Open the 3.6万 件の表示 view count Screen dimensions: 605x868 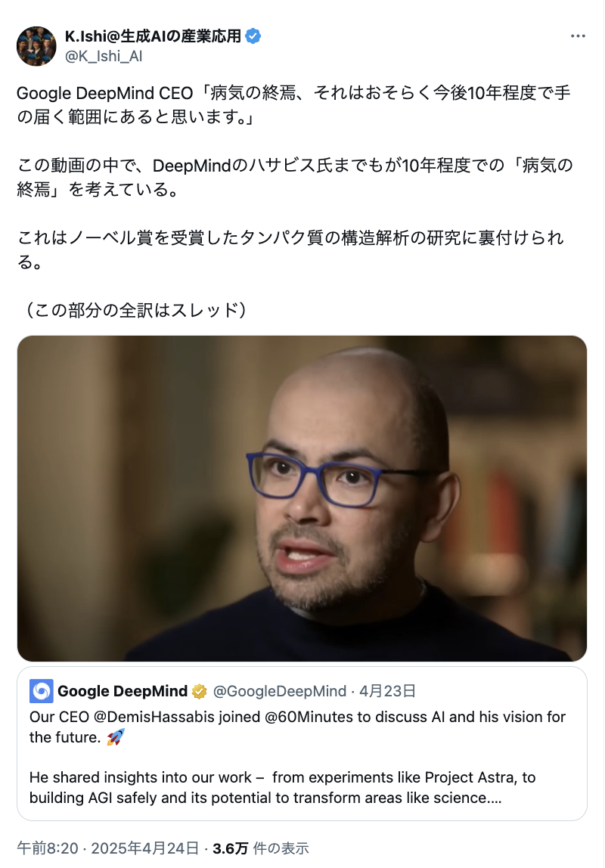point(261,848)
